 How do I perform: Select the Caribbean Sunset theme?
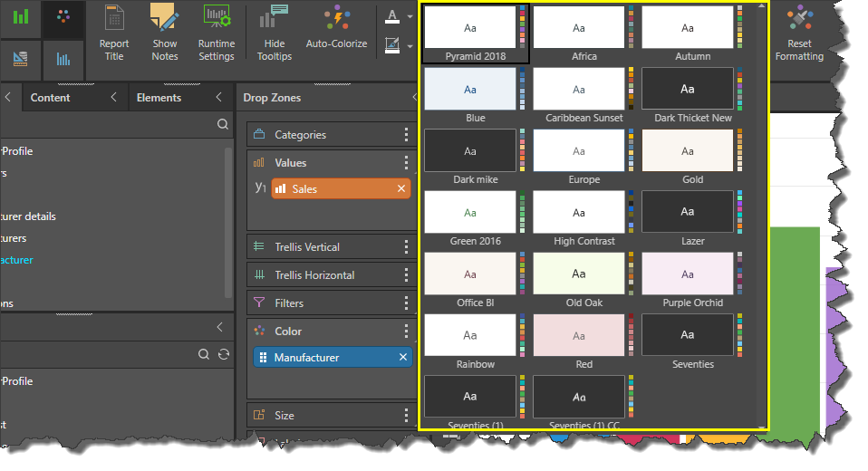[578, 89]
